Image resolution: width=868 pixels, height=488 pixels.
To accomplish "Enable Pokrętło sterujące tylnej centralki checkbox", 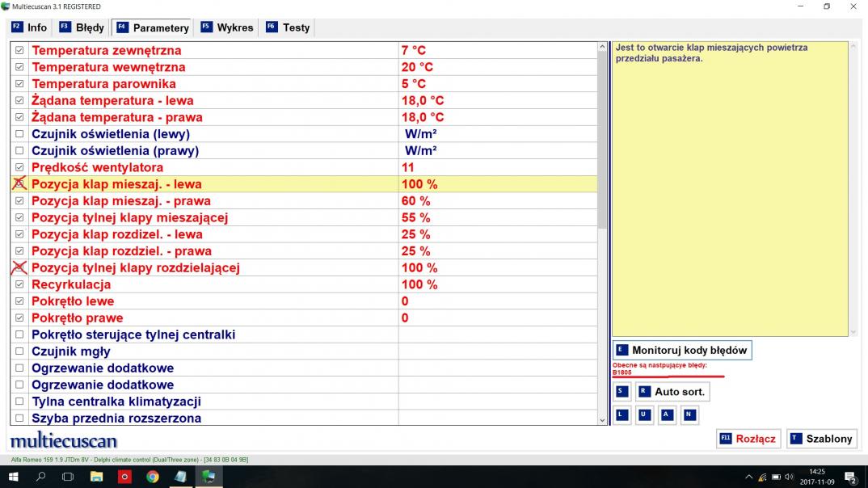I will (19, 334).
